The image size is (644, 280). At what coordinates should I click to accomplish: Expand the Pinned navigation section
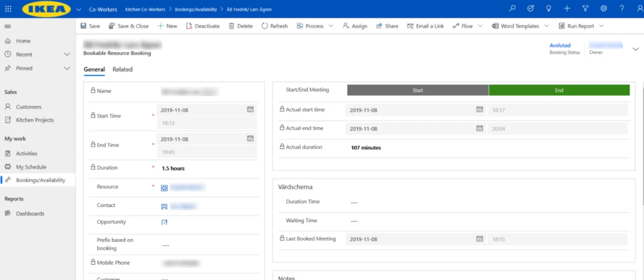pos(67,68)
